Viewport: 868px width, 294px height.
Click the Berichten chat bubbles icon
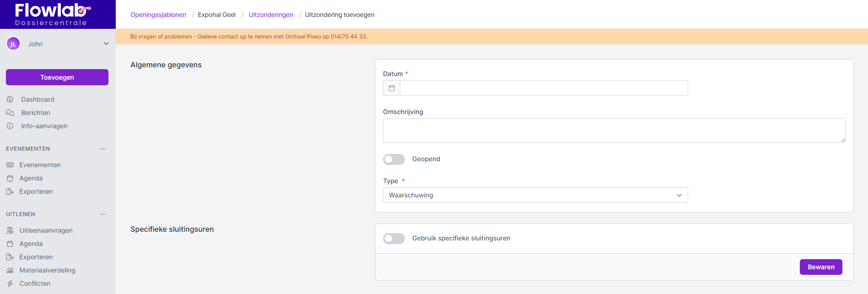(x=10, y=113)
